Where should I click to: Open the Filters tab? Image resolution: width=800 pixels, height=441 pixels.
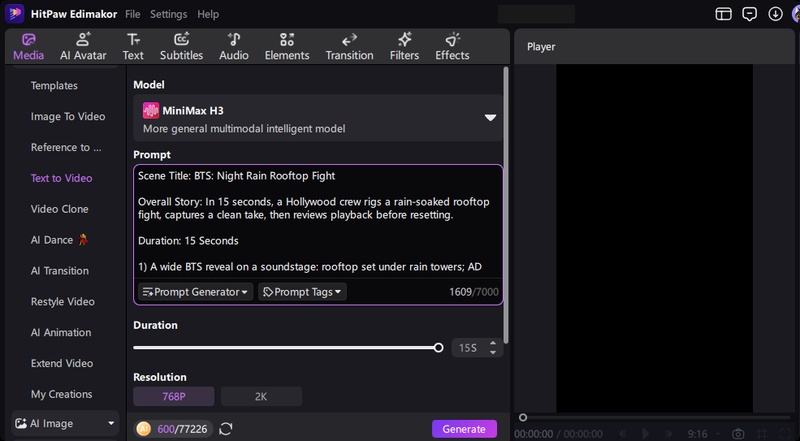[x=404, y=47]
